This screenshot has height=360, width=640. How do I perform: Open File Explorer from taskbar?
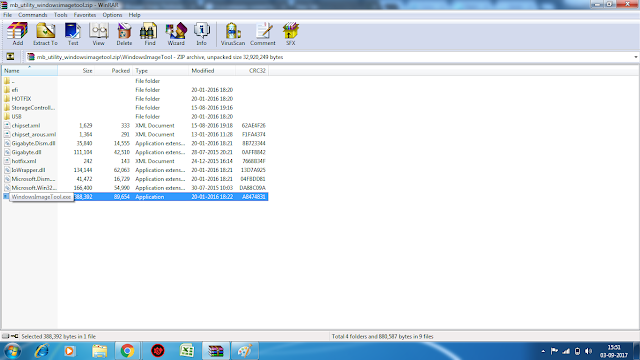[x=99, y=351]
